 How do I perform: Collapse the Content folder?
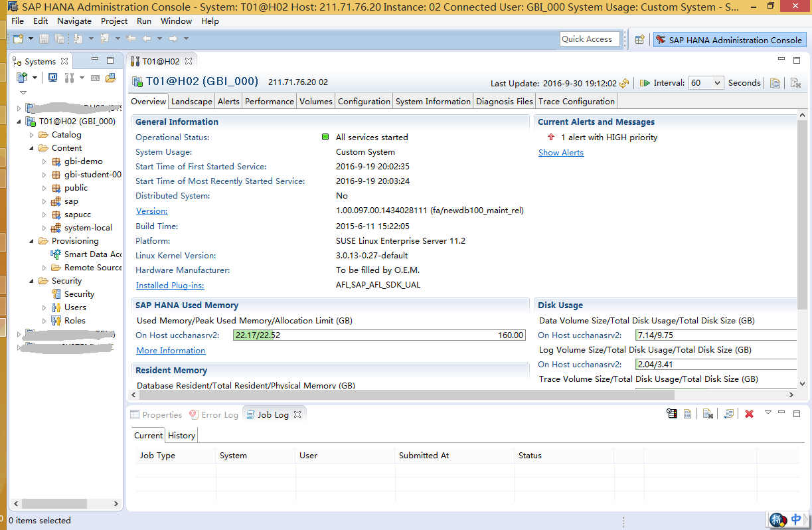click(31, 148)
